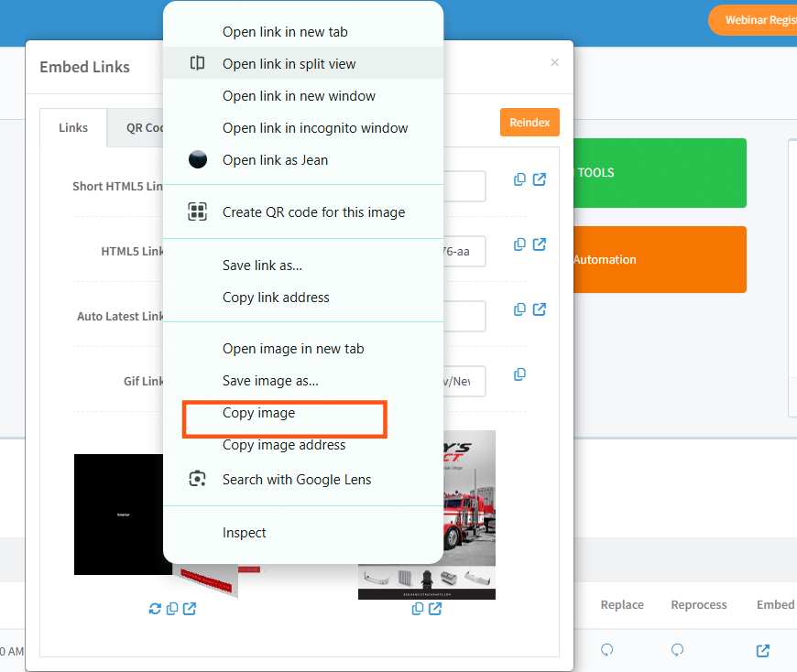Select Copy image from the context menu
This screenshot has width=797, height=672.
(258, 413)
